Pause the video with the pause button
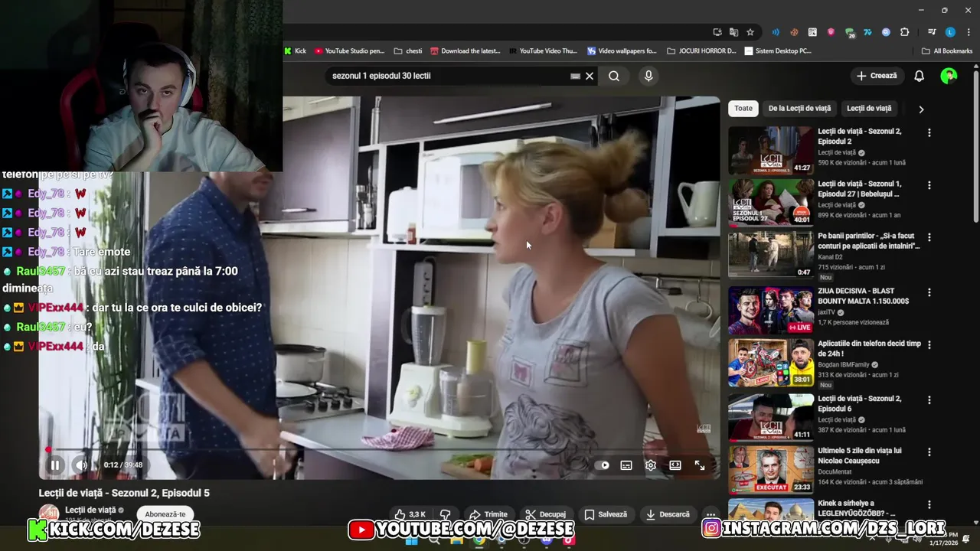The width and height of the screenshot is (980, 551). (x=55, y=465)
